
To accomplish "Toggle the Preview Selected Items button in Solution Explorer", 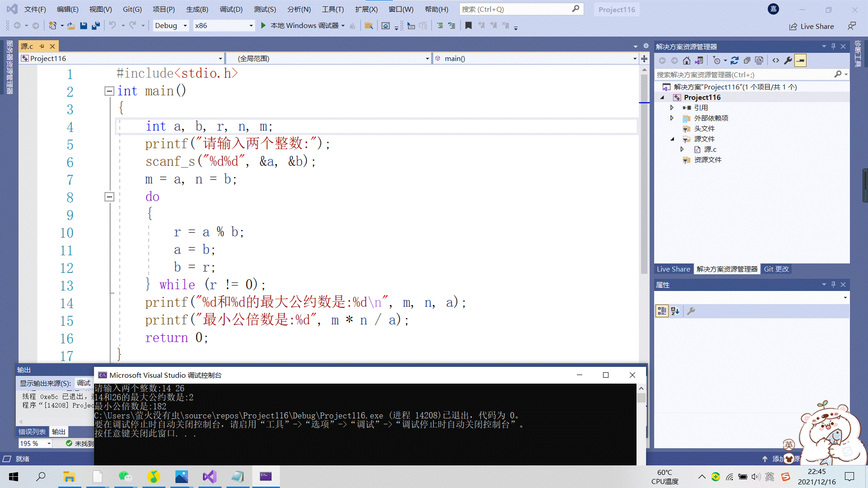I will 800,61.
